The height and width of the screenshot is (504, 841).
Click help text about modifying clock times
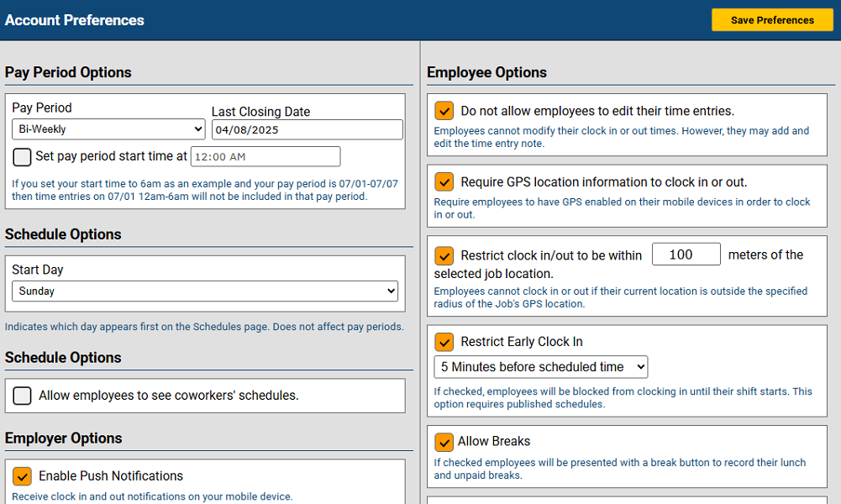point(622,137)
